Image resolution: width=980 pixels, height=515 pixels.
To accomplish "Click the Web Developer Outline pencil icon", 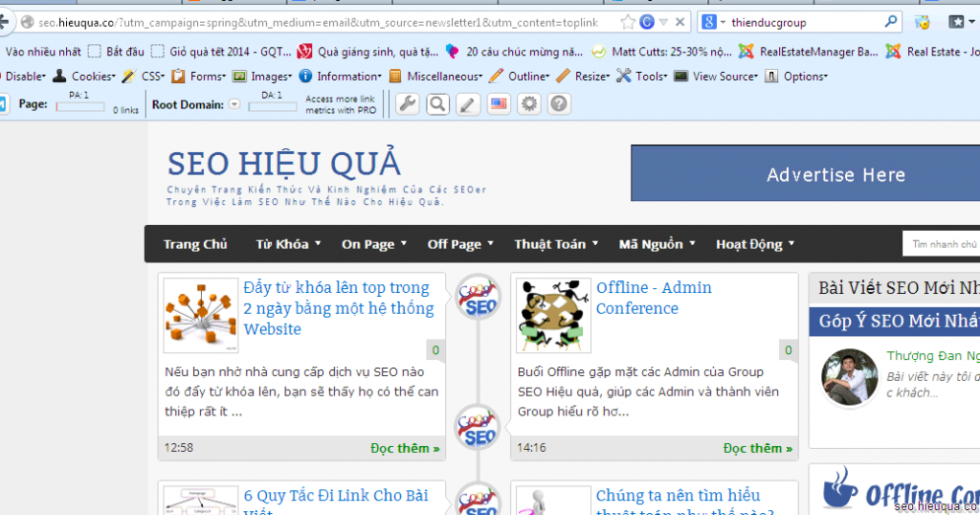I will coord(497,77).
